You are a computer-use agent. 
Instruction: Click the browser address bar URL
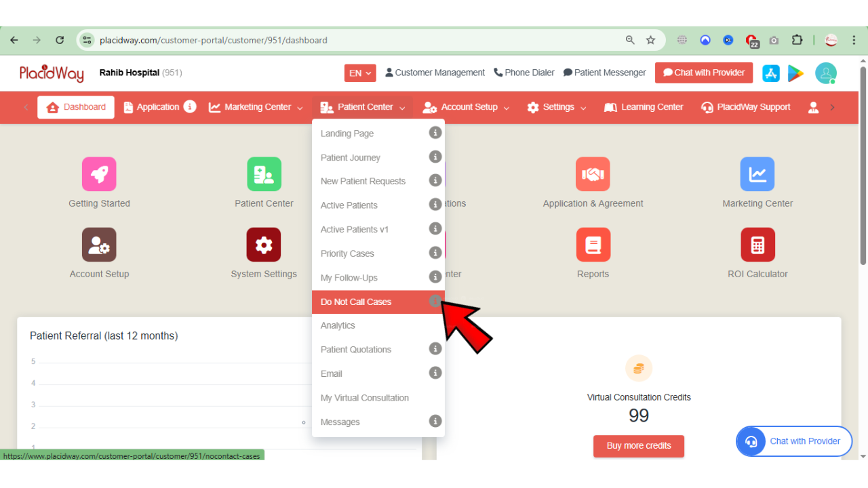pos(203,40)
